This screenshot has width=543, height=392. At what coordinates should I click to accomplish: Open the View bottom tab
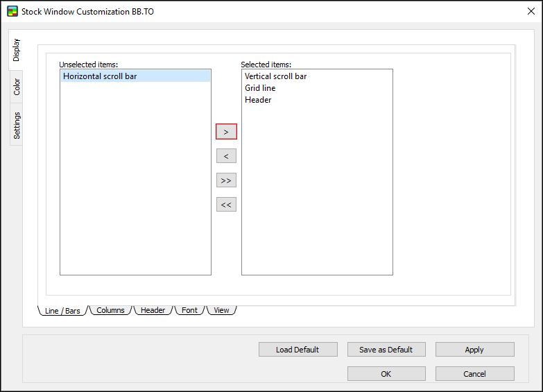pos(221,310)
